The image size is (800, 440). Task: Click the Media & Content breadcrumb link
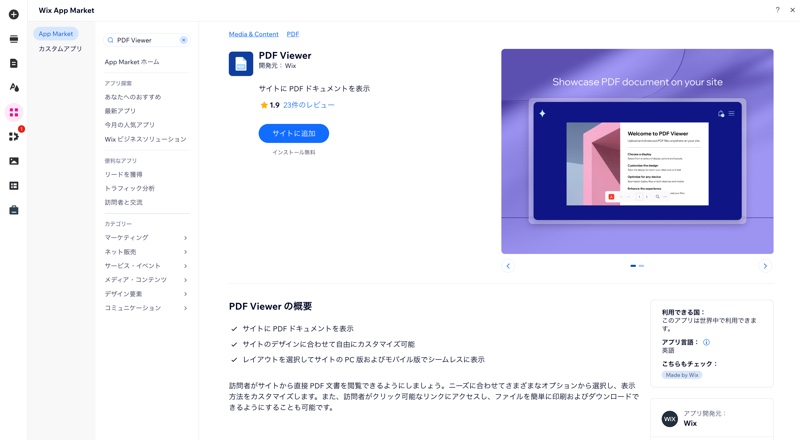pos(254,34)
